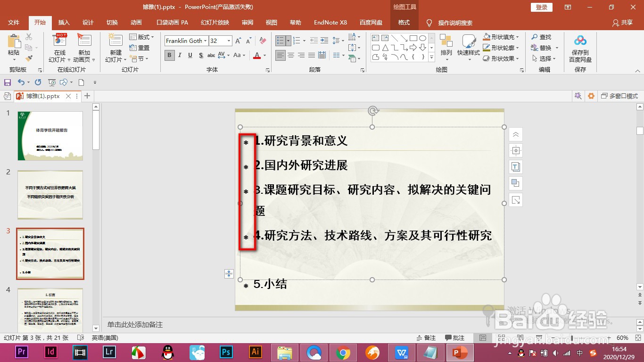The image size is (644, 362).
Task: Click the 登录 sign-in button
Action: (541, 7)
